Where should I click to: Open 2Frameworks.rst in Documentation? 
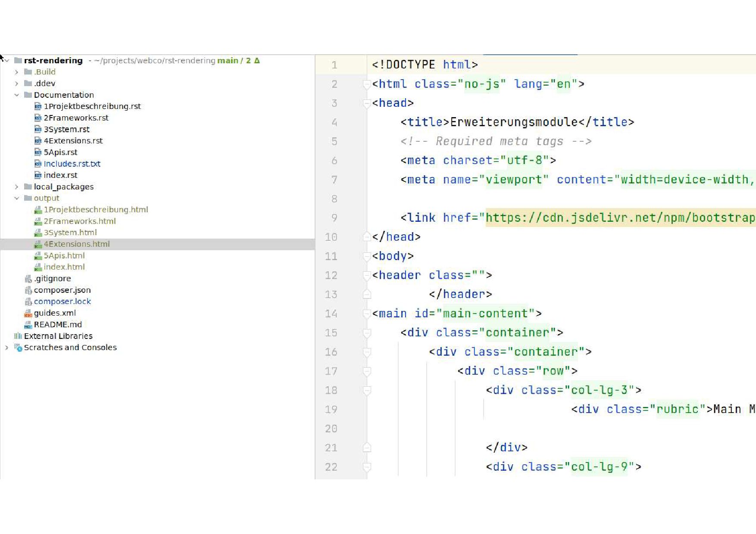click(x=76, y=118)
